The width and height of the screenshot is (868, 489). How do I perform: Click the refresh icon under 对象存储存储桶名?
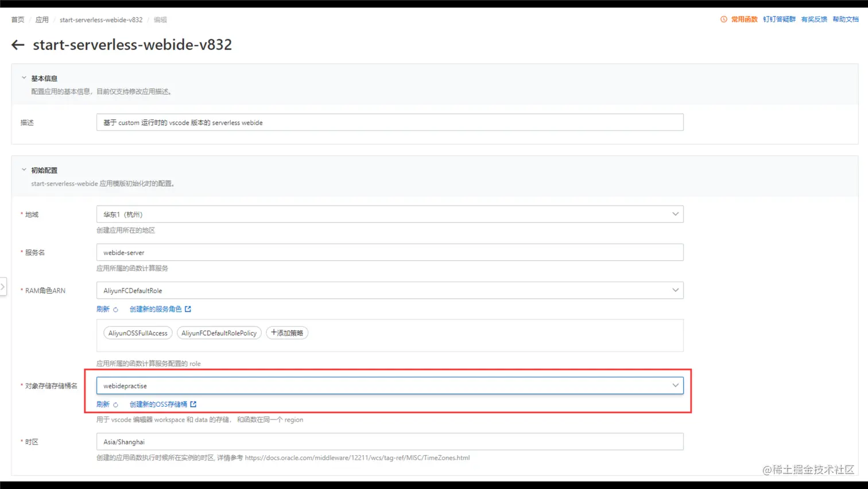coord(115,405)
